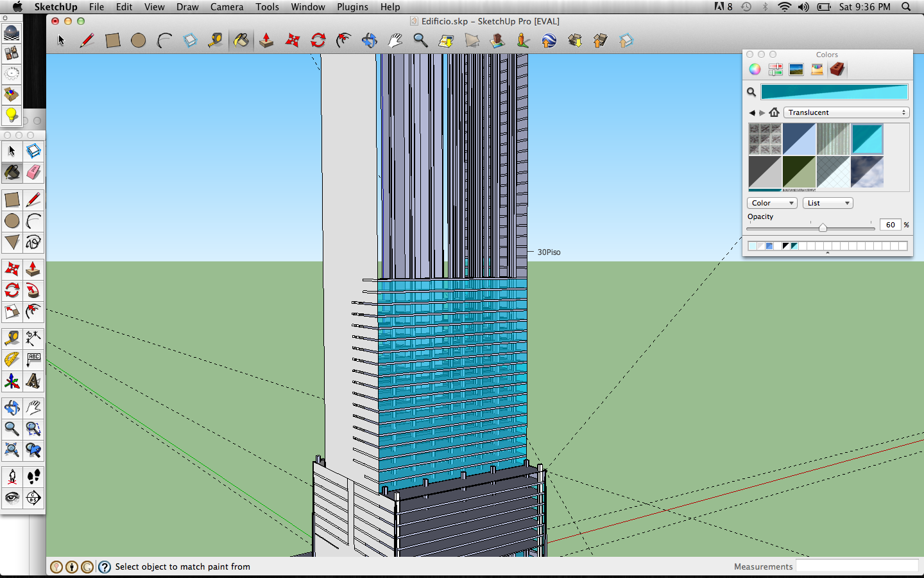
Task: Select the Tape Measure tool
Action: pos(12,338)
